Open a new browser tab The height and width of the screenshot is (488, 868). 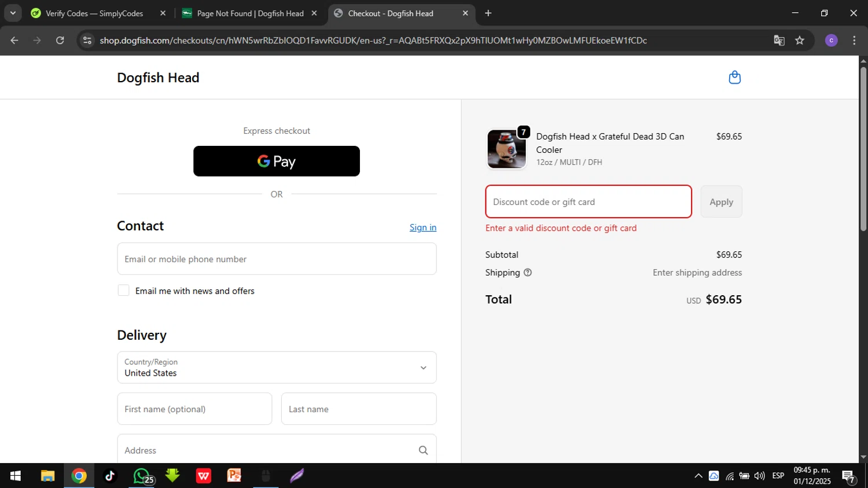coord(488,13)
